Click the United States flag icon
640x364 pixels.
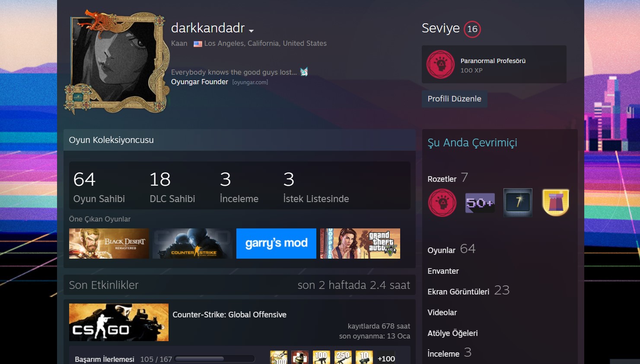coord(198,44)
